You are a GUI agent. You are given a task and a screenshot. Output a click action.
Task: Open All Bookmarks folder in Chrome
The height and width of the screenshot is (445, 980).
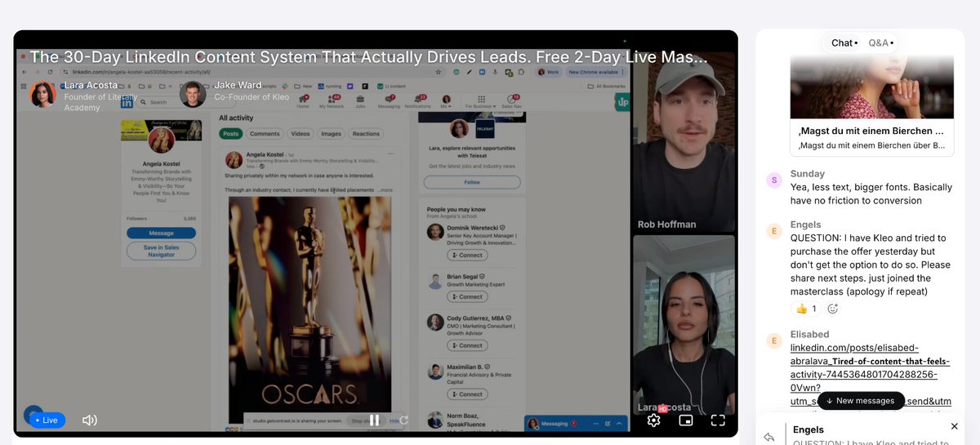606,86
